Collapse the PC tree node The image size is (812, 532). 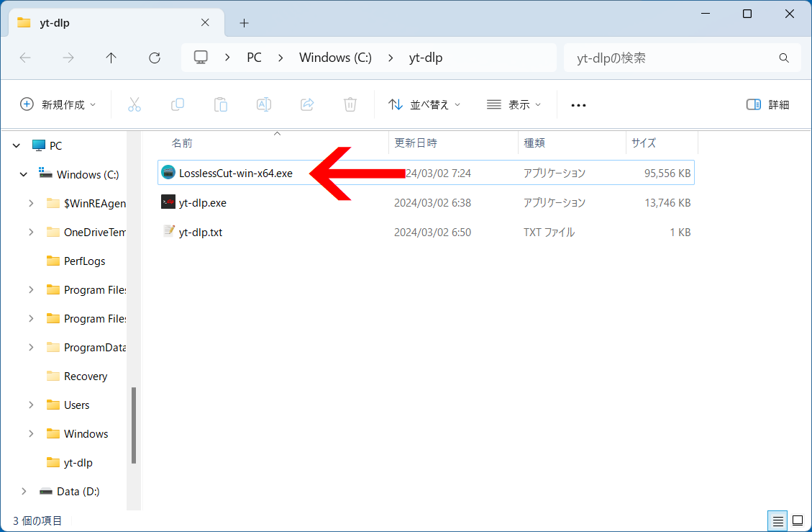pyautogui.click(x=17, y=145)
